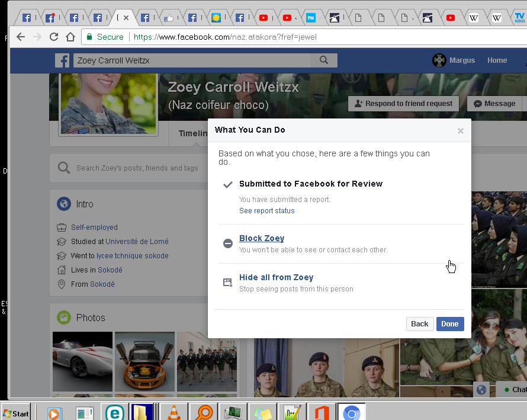Click the Done button

(x=450, y=324)
